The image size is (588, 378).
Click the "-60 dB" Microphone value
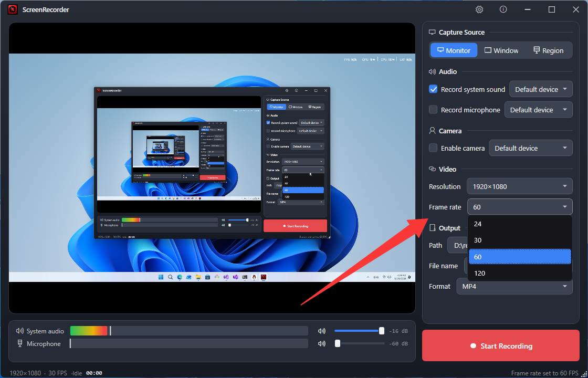point(398,343)
